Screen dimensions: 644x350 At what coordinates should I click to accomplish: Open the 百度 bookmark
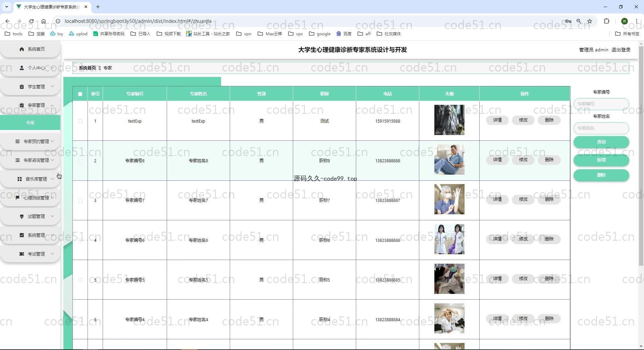344,34
